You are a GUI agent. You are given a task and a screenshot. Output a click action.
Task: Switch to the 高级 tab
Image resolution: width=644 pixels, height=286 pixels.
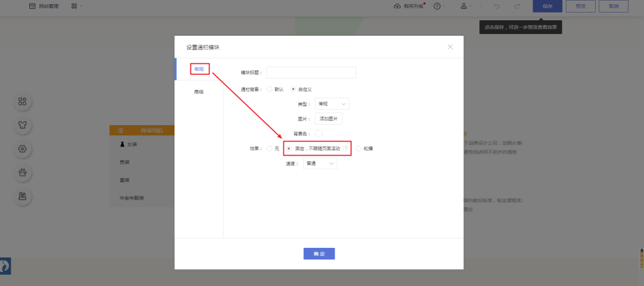[199, 92]
